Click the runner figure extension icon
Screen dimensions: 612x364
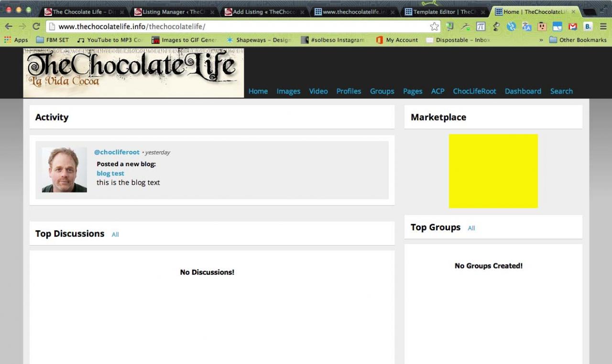(465, 27)
